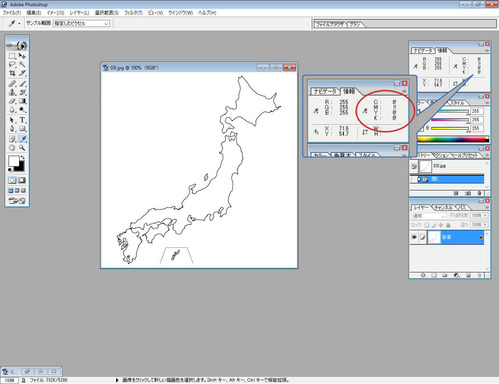Toggle lock transparent pixels checkbox
Screen dimensions: 499x384
pos(426,225)
